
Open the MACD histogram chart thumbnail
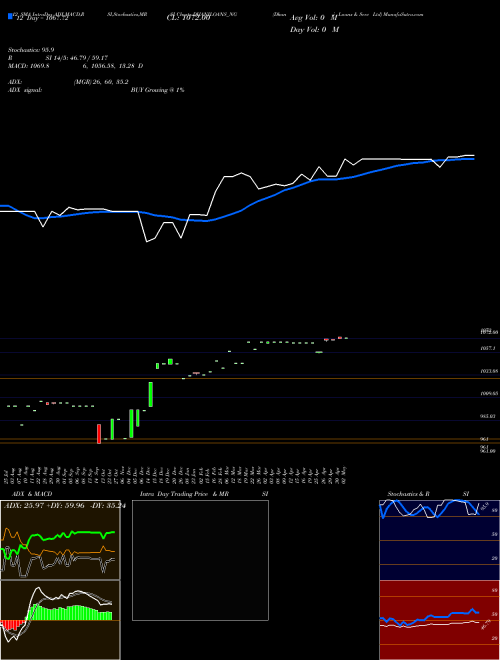point(60,620)
